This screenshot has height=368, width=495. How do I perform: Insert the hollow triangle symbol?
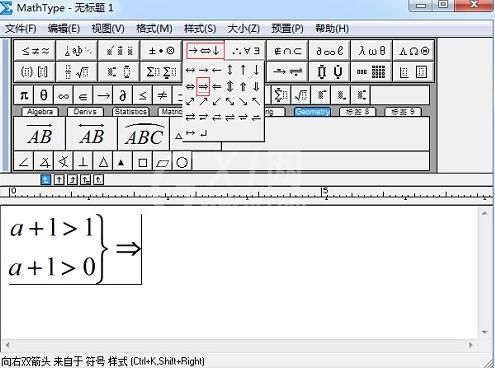pyautogui.click(x=103, y=162)
